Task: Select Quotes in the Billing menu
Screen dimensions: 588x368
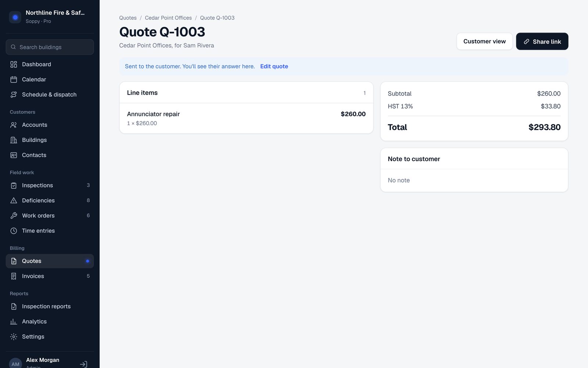Action: pyautogui.click(x=50, y=261)
